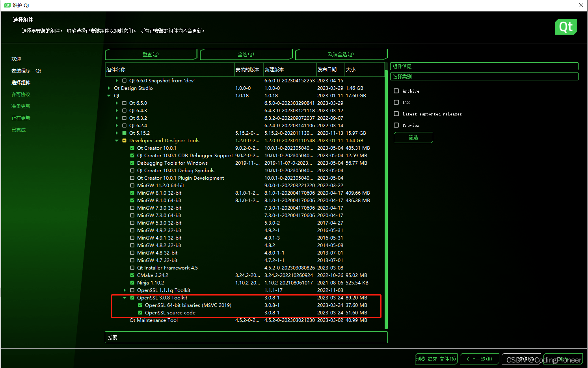Select MinGW 11.2.0 64-bit checkbox

coord(132,186)
